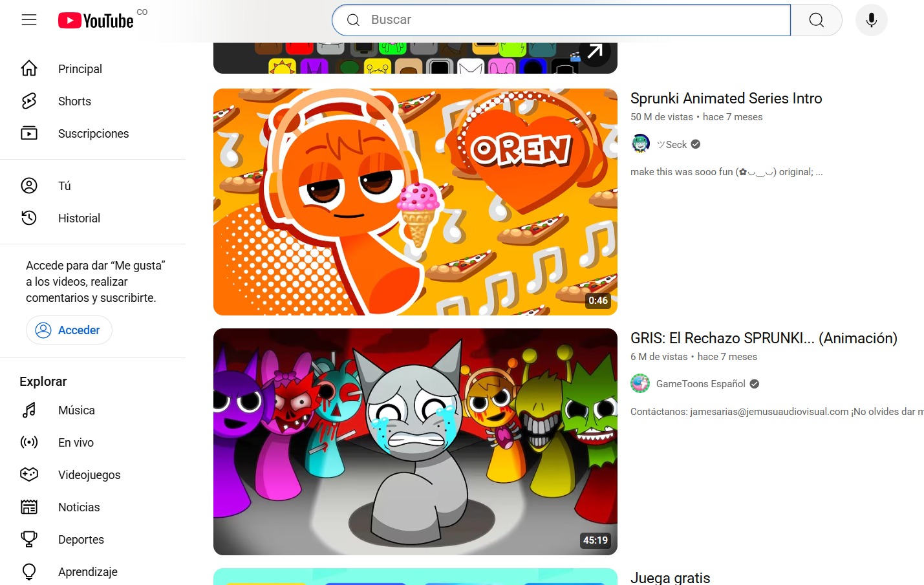924x585 pixels.
Task: Click description 'make this was sooo fun'
Action: (x=727, y=172)
